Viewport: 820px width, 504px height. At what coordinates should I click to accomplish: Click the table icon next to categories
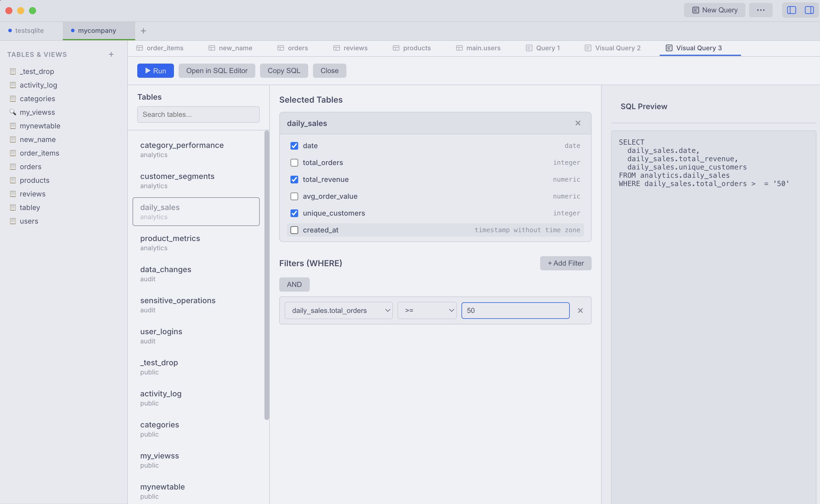tap(13, 99)
